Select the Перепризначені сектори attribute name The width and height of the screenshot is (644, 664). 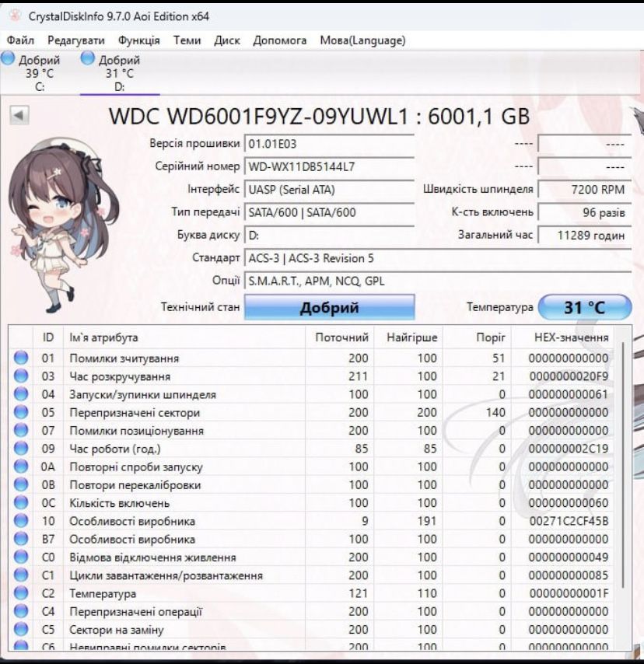click(135, 412)
